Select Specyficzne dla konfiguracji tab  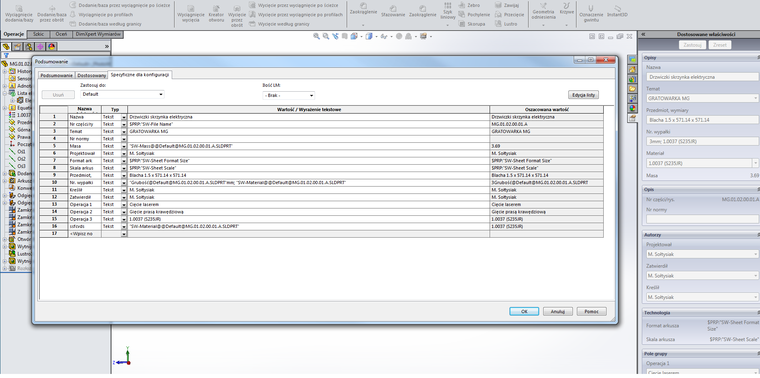[140, 75]
